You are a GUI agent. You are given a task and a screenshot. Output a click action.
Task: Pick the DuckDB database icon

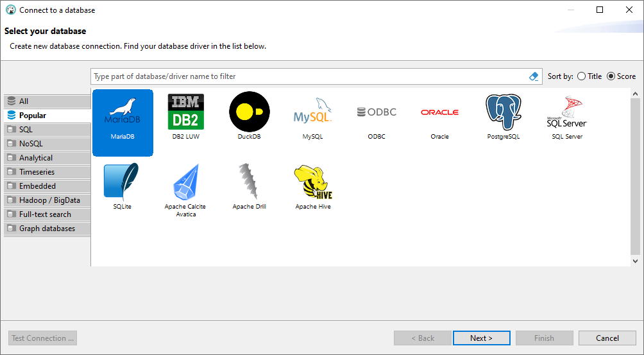point(249,113)
